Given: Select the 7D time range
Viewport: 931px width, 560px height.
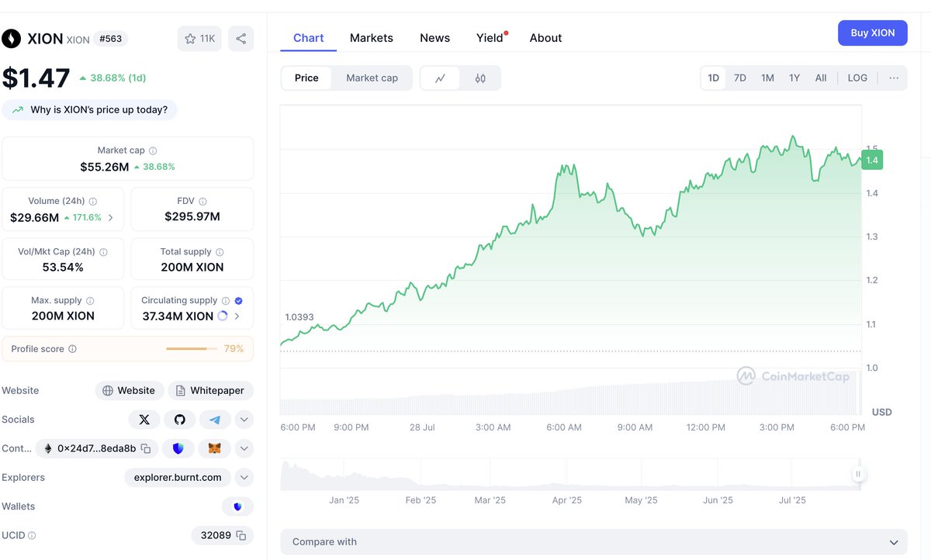Looking at the screenshot, I should (740, 78).
